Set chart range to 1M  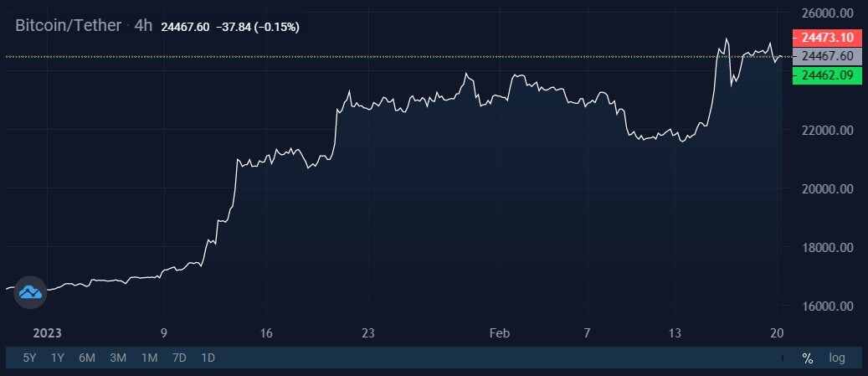tap(150, 358)
